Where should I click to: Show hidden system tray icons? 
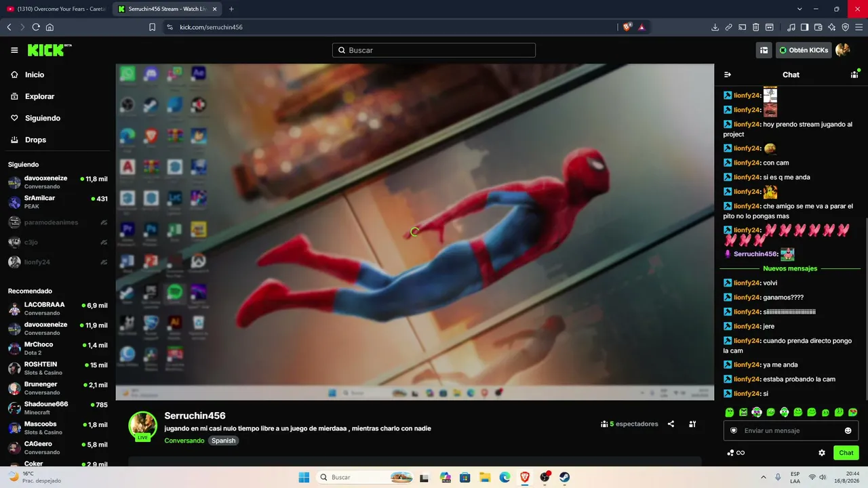click(764, 477)
